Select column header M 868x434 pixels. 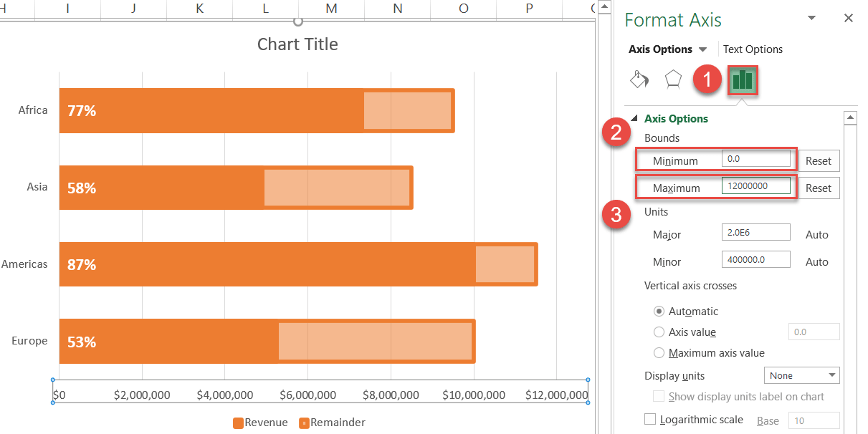[331, 9]
